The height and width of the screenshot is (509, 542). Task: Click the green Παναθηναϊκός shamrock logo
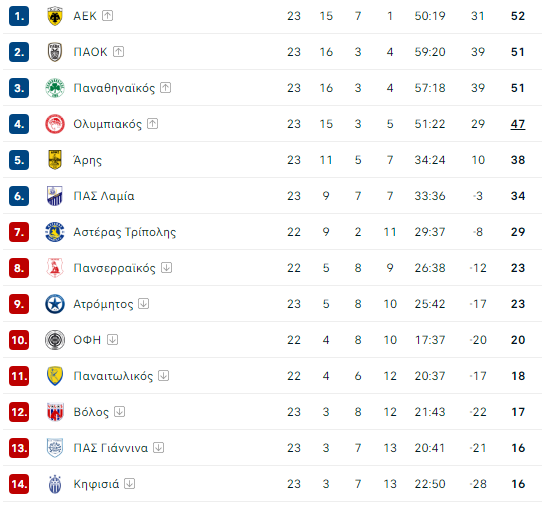55,88
